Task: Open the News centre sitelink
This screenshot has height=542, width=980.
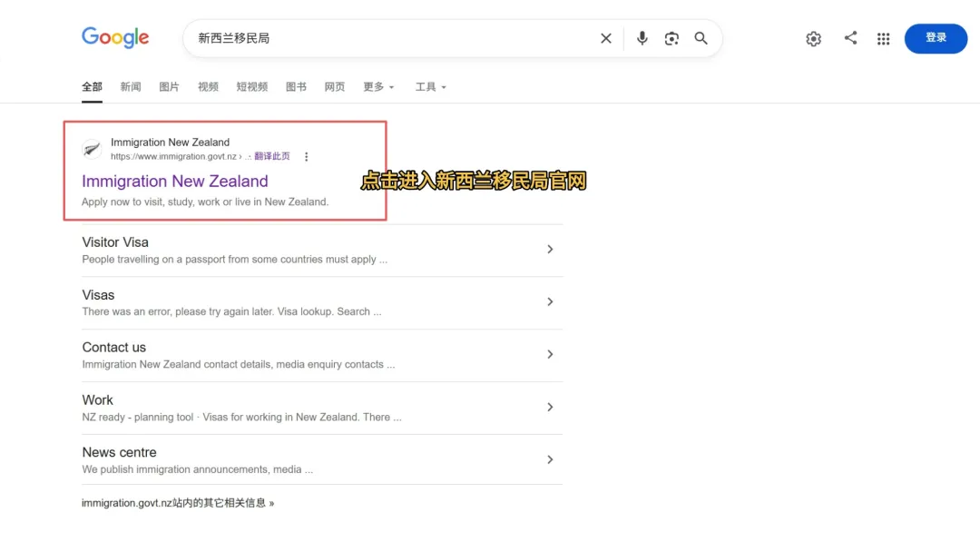Action: coord(120,453)
